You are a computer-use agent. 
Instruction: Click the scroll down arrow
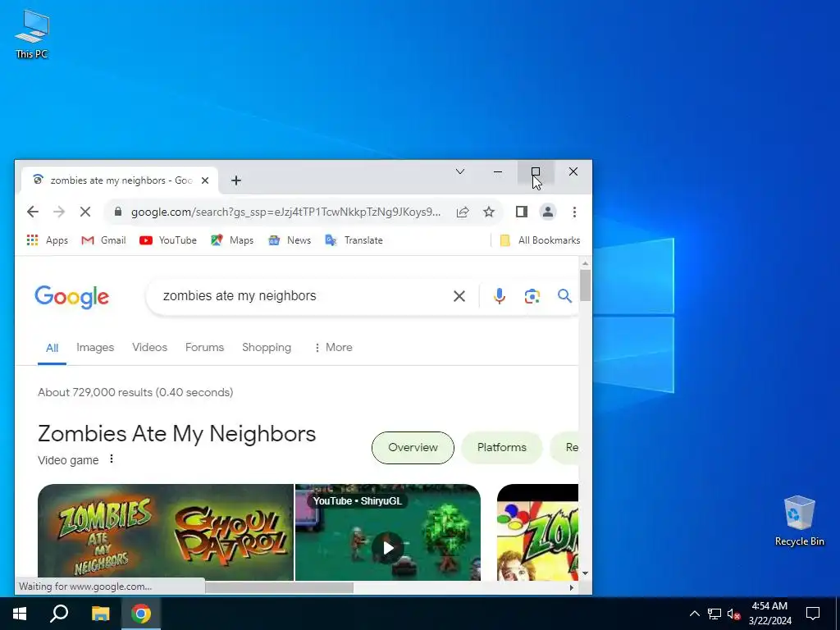[x=585, y=573]
